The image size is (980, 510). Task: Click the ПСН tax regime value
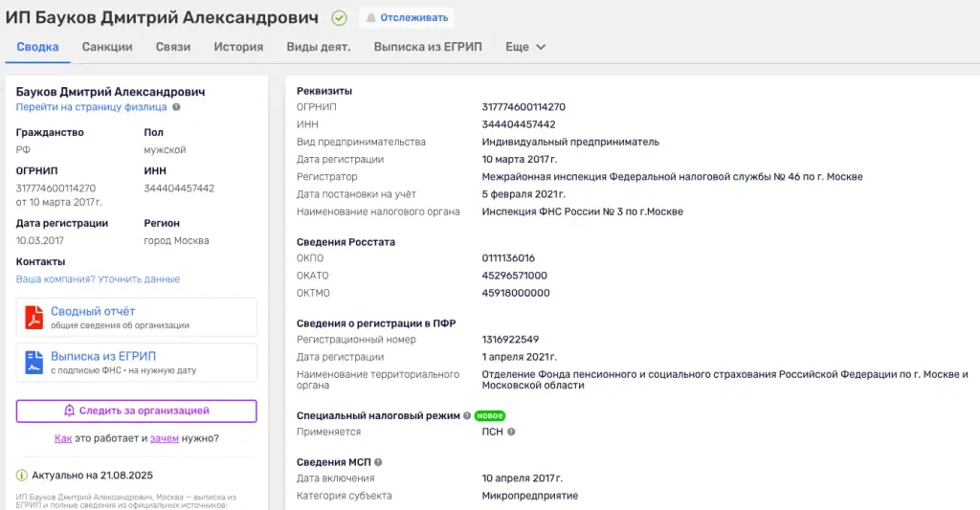[492, 432]
